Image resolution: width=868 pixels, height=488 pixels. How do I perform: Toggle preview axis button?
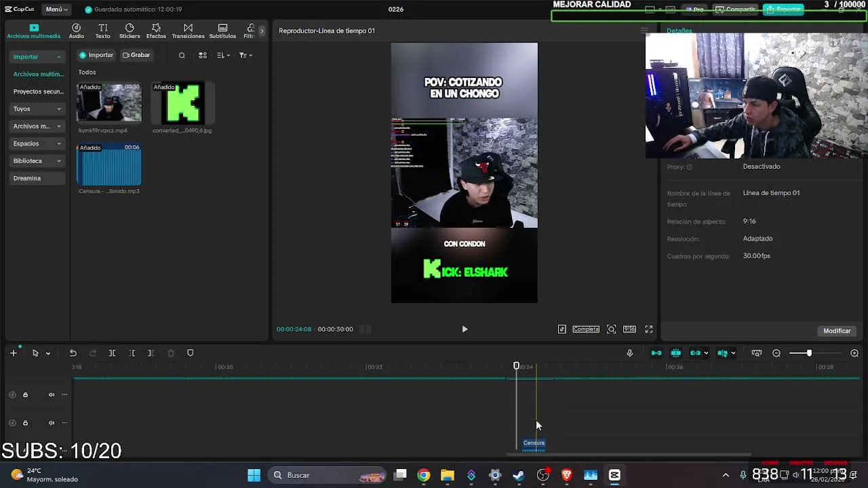pos(723,353)
